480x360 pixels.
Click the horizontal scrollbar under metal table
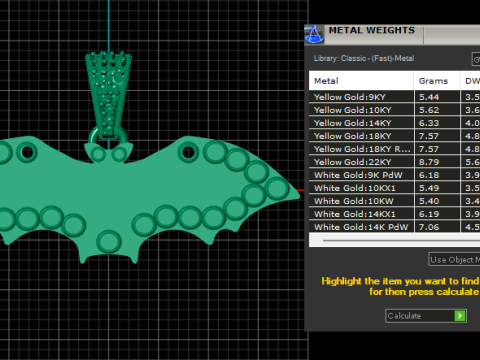pyautogui.click(x=401, y=240)
